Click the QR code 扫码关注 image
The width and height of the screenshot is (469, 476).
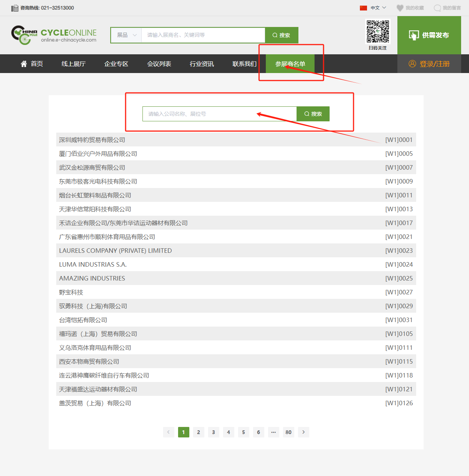coord(378,31)
